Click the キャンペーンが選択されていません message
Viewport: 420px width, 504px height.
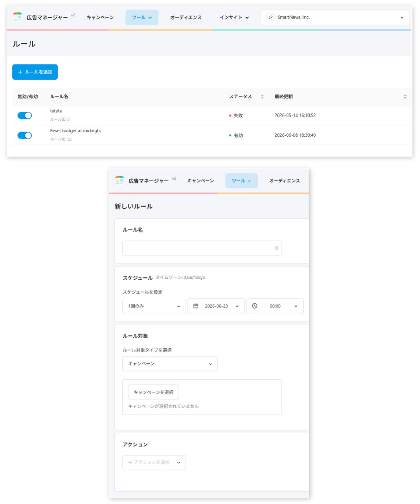click(x=163, y=406)
